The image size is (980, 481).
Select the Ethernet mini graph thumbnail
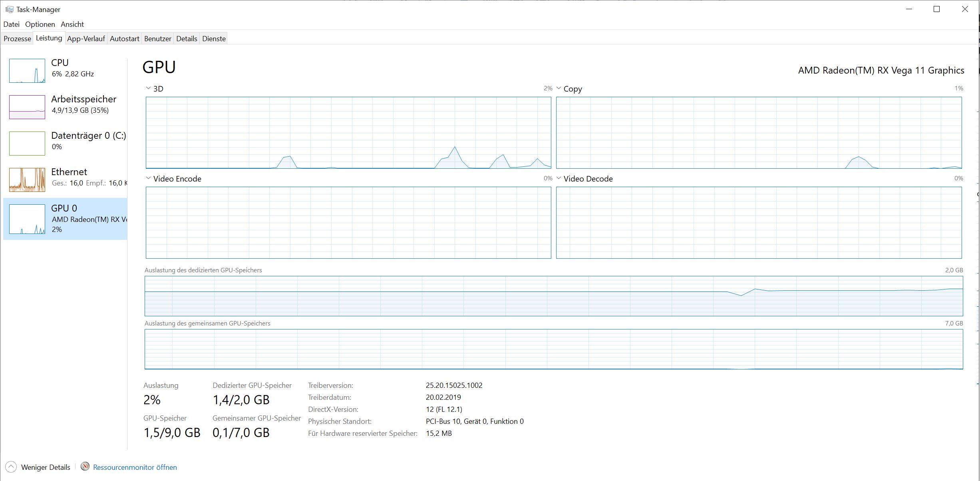click(x=27, y=180)
